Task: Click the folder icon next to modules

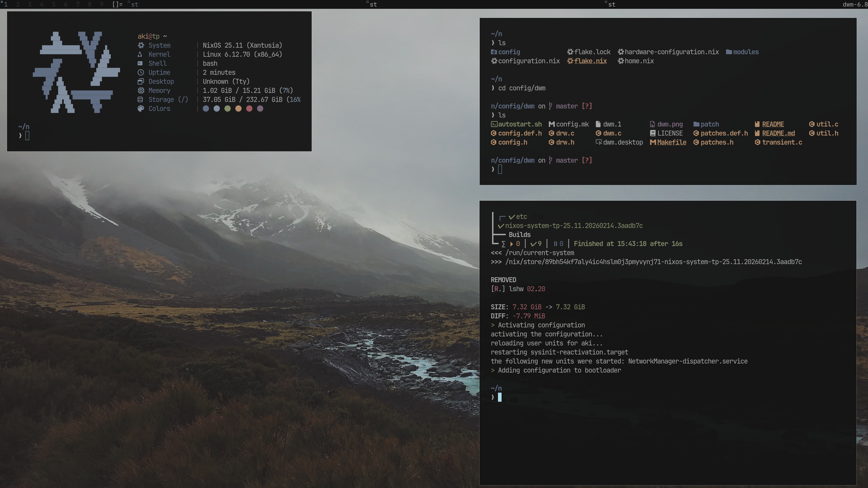Action: tap(729, 52)
